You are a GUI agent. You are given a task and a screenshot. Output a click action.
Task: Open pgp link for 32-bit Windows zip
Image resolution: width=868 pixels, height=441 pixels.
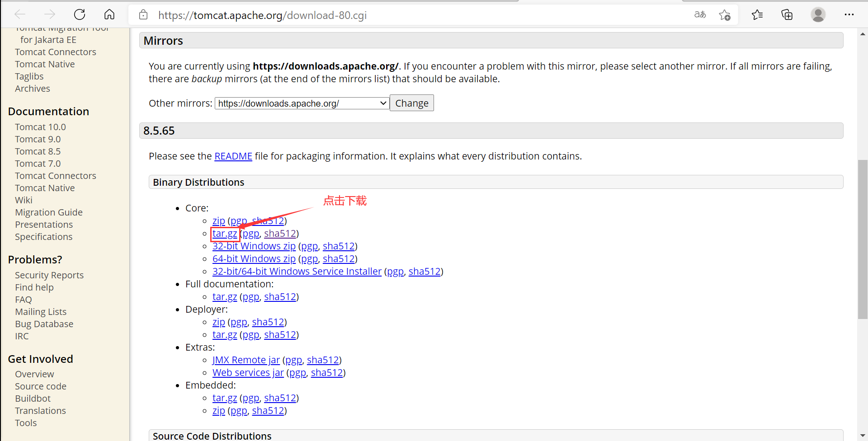[310, 246]
